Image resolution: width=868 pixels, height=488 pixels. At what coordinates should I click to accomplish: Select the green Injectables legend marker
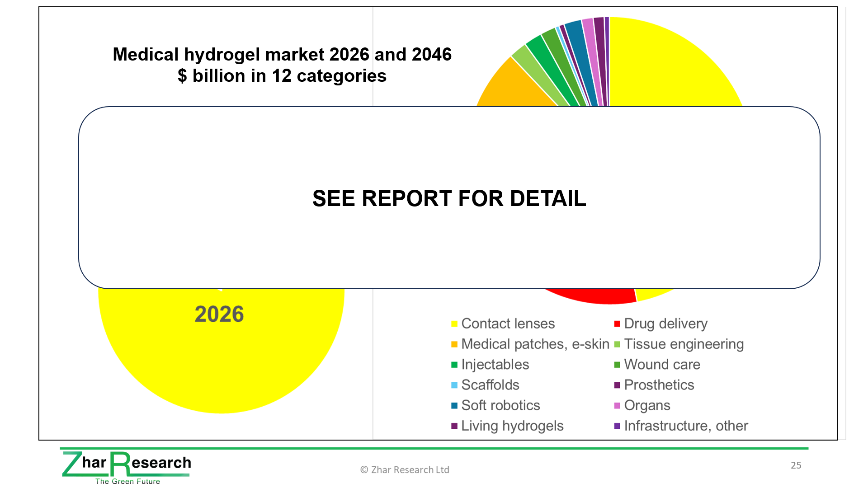[x=454, y=365]
